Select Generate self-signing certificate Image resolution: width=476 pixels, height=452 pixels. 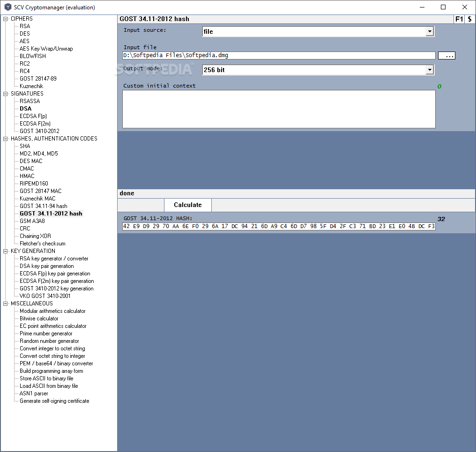pyautogui.click(x=54, y=400)
